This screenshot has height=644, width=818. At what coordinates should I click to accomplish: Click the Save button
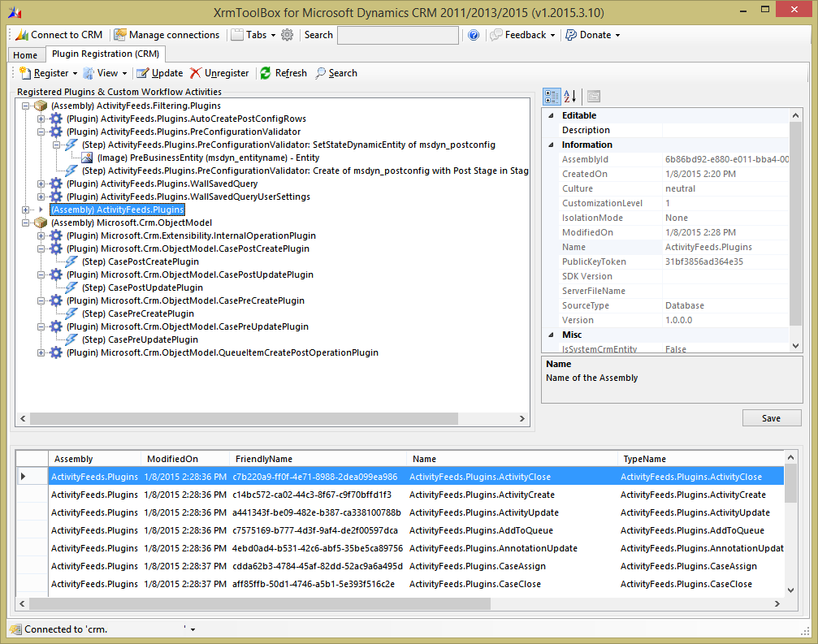click(x=772, y=418)
